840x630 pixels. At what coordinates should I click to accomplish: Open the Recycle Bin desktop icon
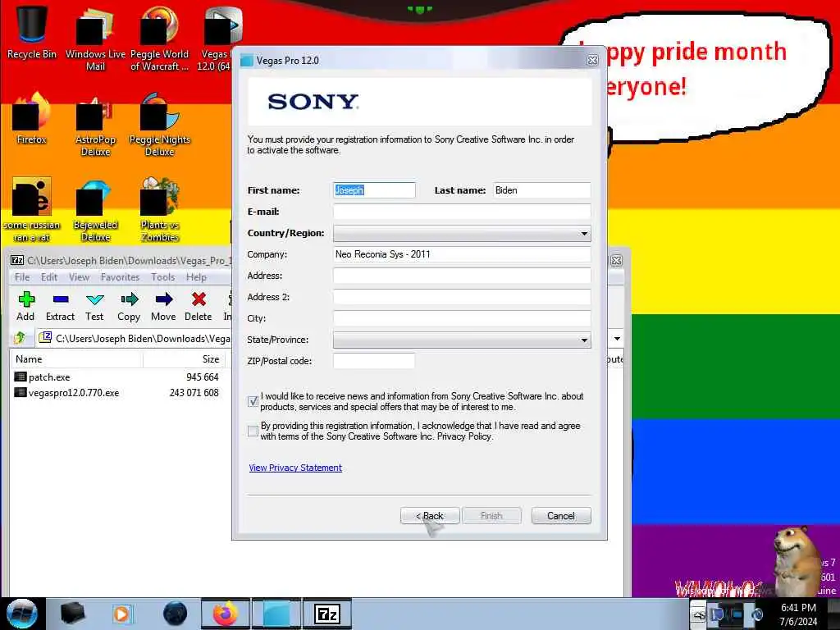pyautogui.click(x=32, y=33)
